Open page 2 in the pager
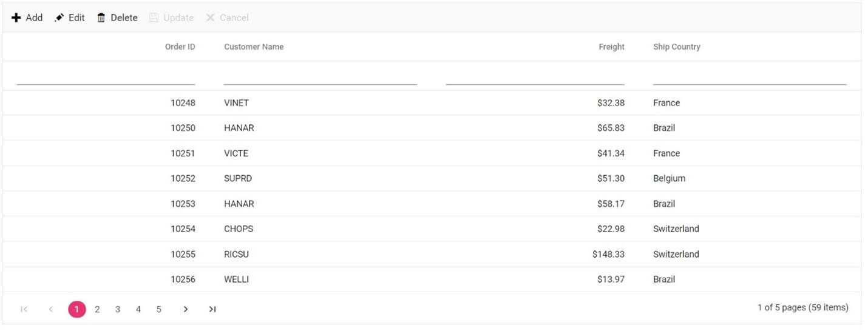This screenshot has width=868, height=331. 97,309
